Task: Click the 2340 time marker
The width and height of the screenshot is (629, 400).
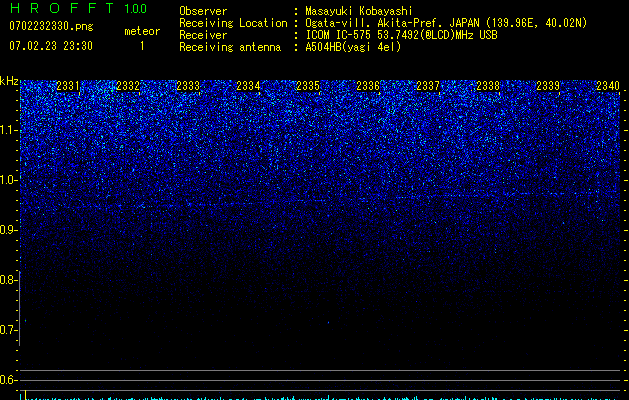Action: point(608,86)
